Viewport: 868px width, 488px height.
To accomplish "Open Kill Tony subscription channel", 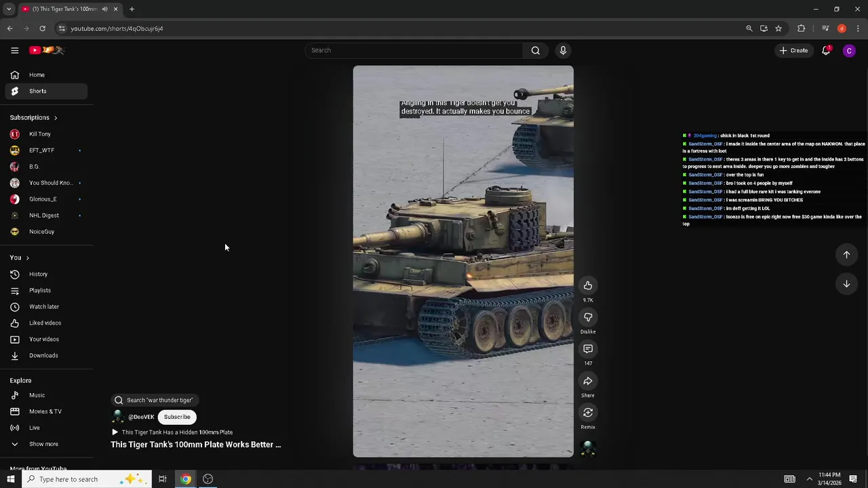I will [x=46, y=134].
